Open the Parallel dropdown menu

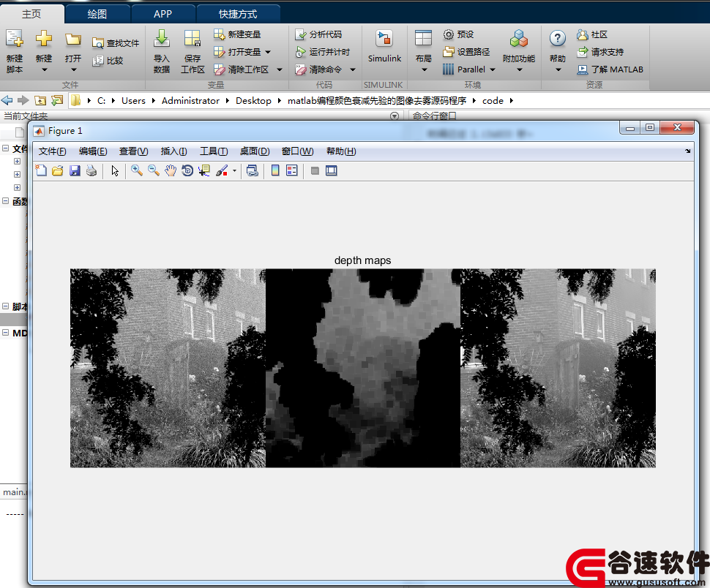493,69
